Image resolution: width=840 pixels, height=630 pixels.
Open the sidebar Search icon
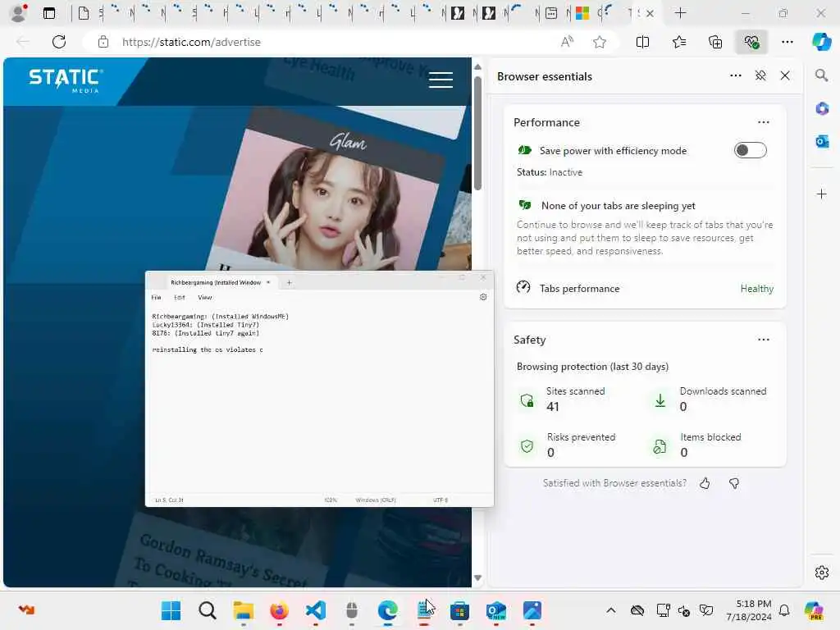[821, 75]
